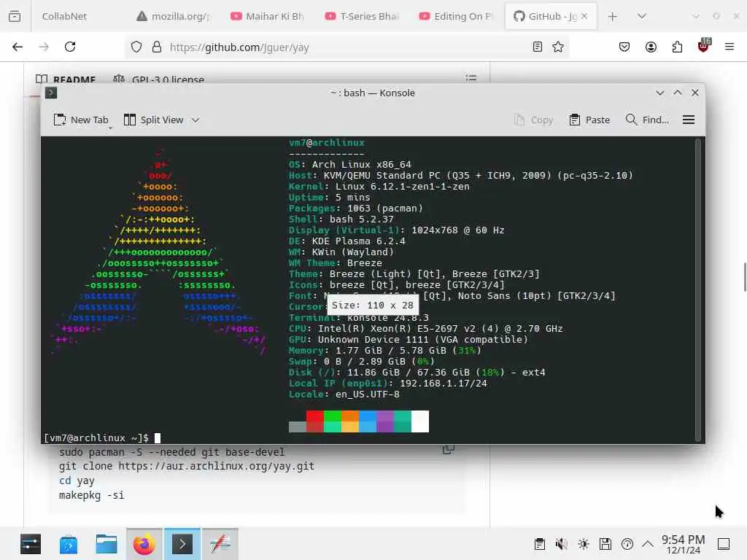Click Konsole keep-below chevron button

(x=659, y=93)
